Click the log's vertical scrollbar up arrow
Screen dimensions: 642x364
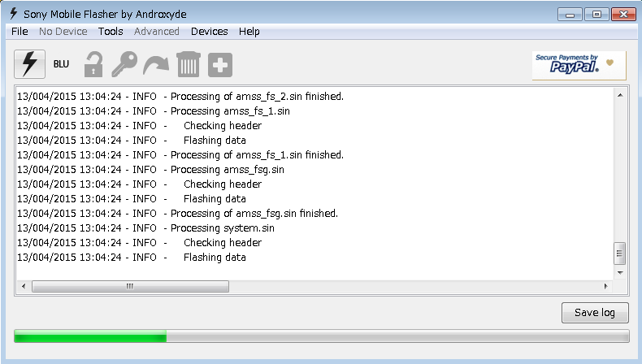[620, 95]
